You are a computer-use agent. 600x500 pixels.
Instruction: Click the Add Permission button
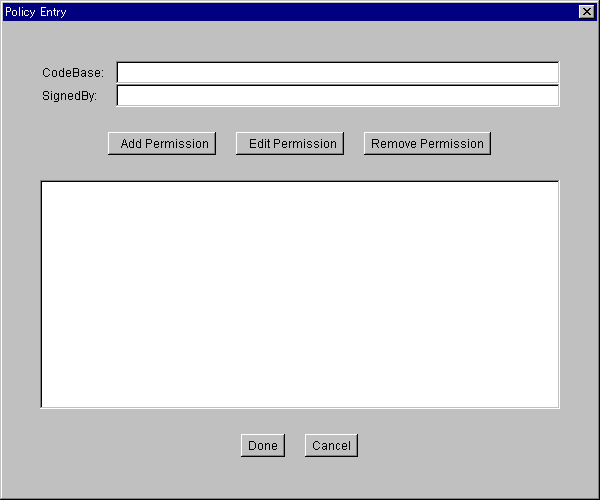(162, 143)
